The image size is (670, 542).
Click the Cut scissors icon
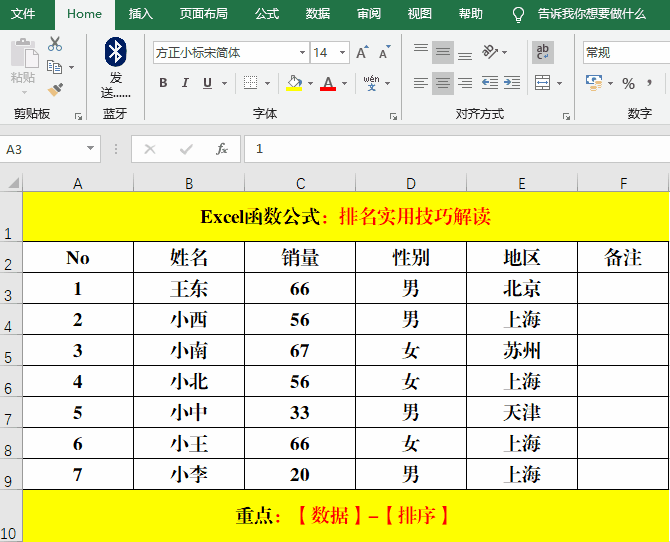click(55, 44)
